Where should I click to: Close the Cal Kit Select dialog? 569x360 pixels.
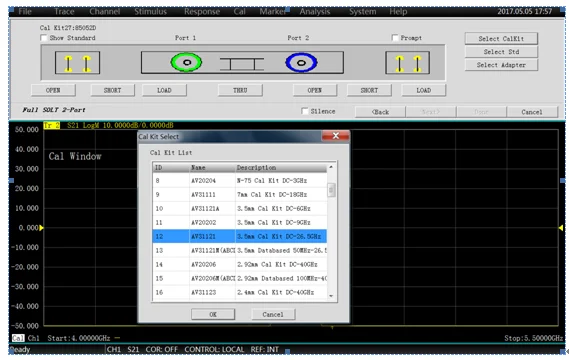click(336, 136)
